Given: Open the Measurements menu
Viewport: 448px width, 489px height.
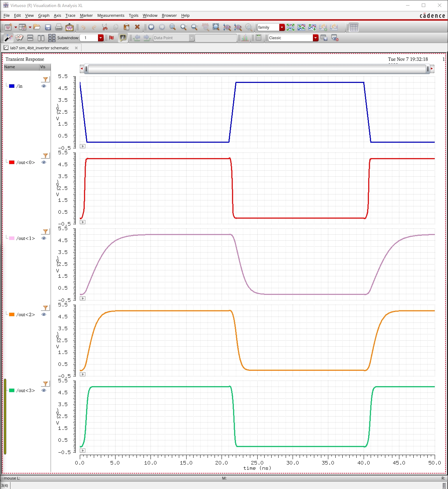Looking at the screenshot, I should [x=111, y=15].
